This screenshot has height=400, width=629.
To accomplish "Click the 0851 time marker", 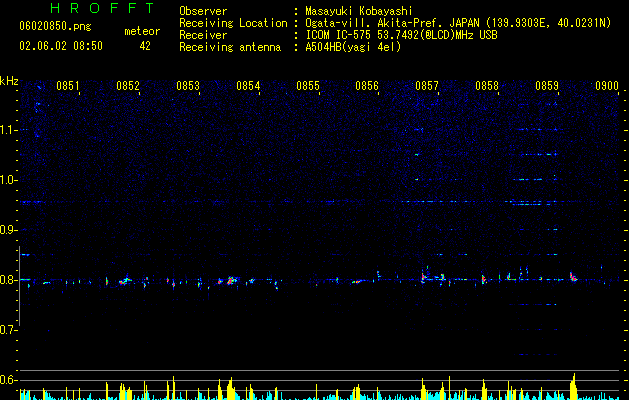I will [67, 86].
